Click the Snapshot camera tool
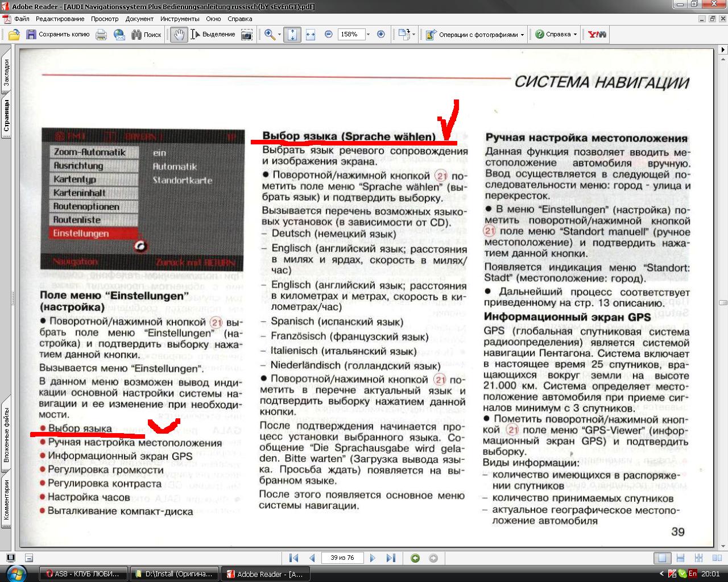The image size is (728, 582). point(246,35)
